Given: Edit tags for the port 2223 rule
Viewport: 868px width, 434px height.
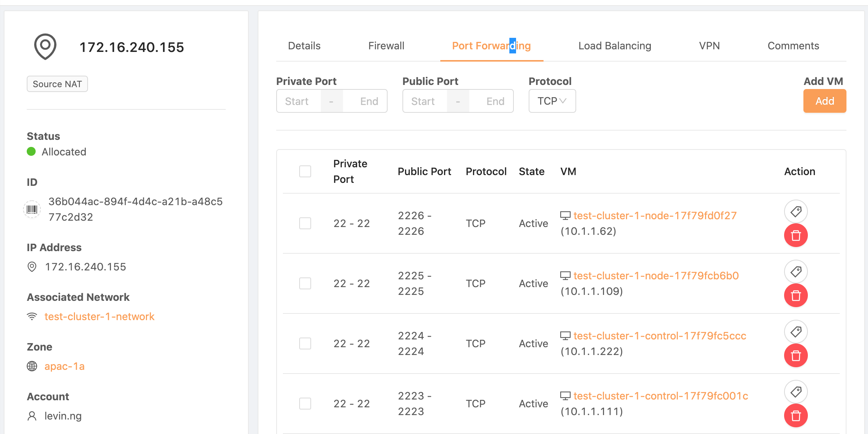Looking at the screenshot, I should point(796,392).
